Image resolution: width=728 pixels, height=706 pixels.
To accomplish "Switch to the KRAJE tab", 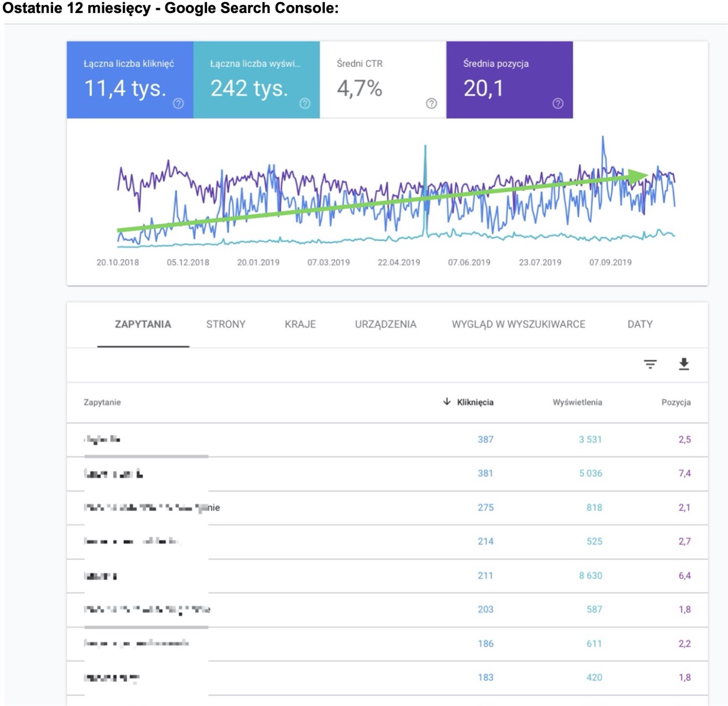I will click(300, 325).
